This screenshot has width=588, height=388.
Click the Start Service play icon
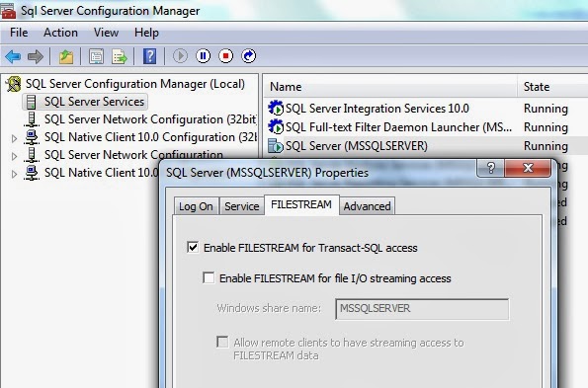pos(180,56)
